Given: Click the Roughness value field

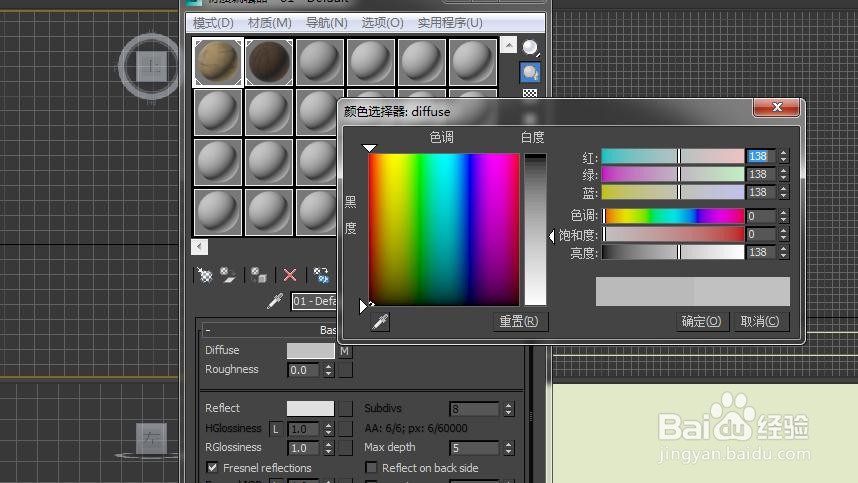Looking at the screenshot, I should 304,370.
